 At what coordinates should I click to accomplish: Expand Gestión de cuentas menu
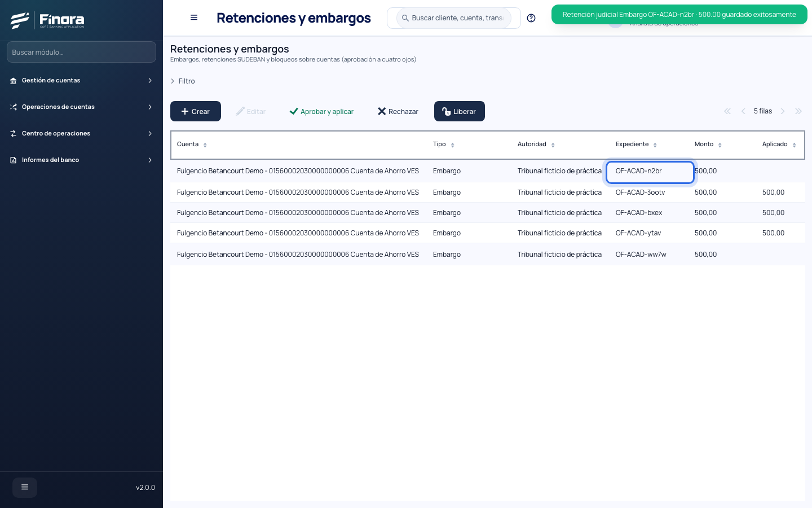tap(81, 81)
